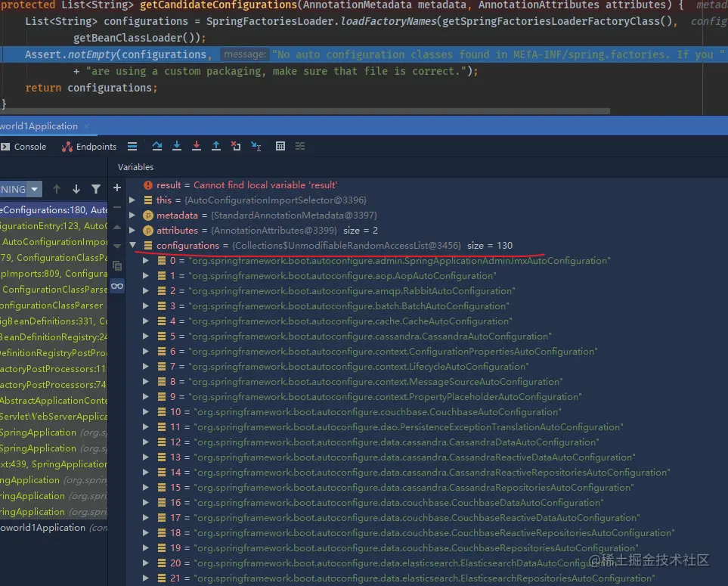Click the editor horizontal scrollbar
Viewport: 728px width, 586px height.
point(305,111)
